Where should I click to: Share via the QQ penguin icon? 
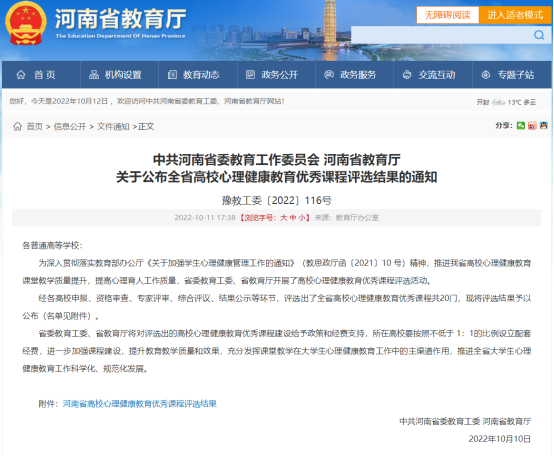(x=543, y=125)
